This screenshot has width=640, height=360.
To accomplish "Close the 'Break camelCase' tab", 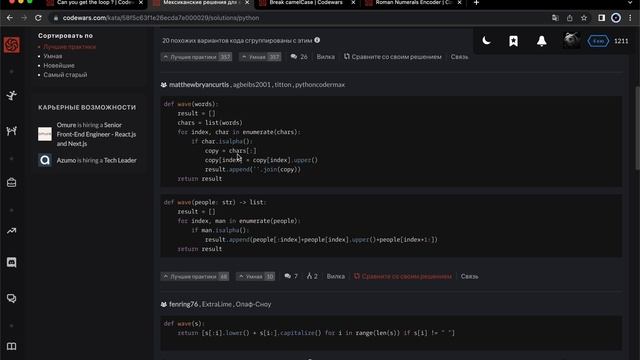I will tap(353, 3).
